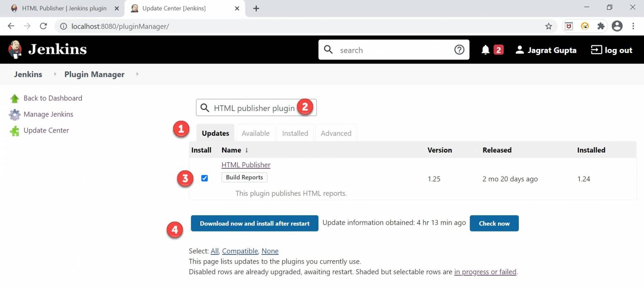Viewport: 644px width, 288px height.
Task: Expand the Plugin Manager breadcrumb arrow
Action: point(137,74)
